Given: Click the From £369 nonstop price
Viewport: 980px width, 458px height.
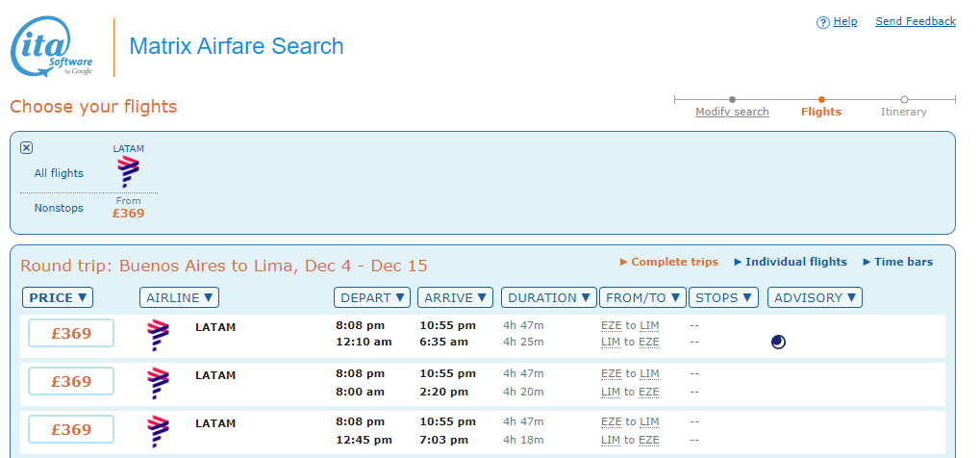Looking at the screenshot, I should [x=128, y=208].
